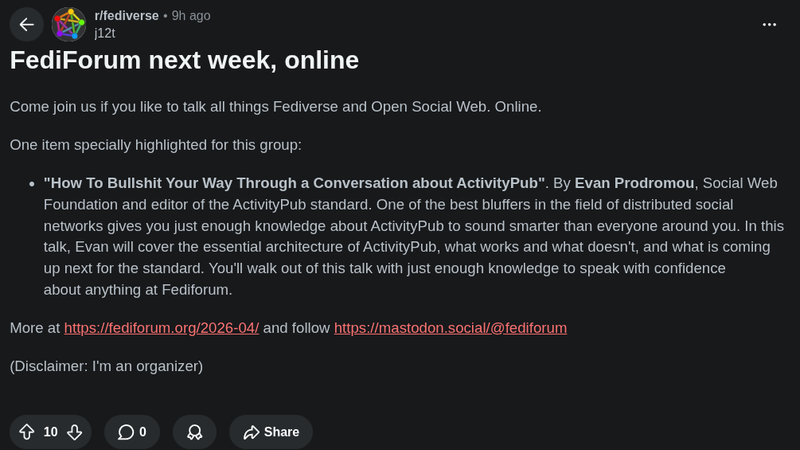Click the Share arrow icon

[251, 432]
